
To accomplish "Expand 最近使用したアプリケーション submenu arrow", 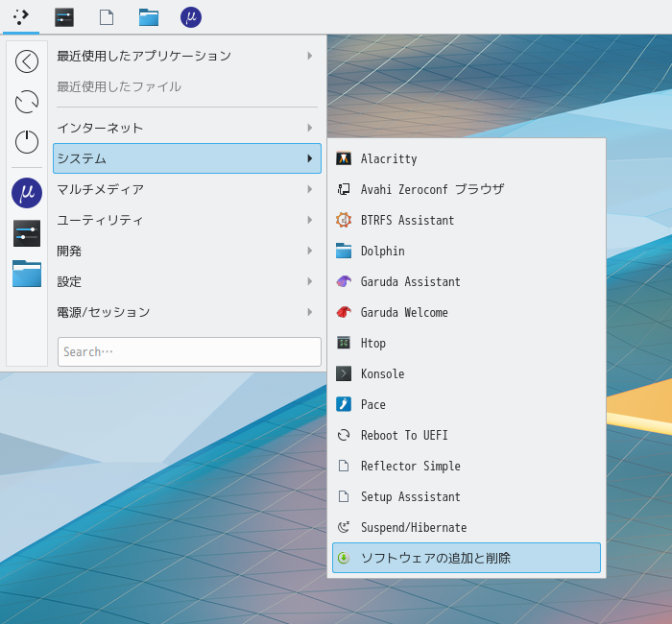I will [x=310, y=56].
